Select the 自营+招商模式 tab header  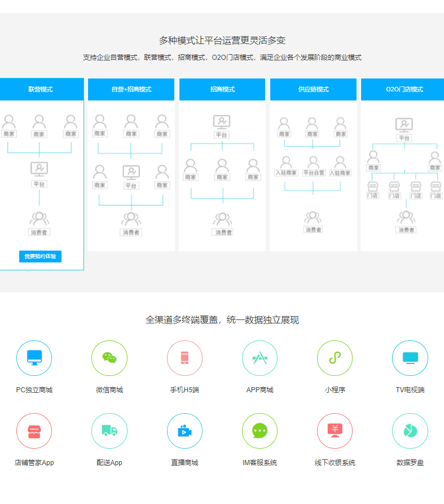[x=131, y=89]
